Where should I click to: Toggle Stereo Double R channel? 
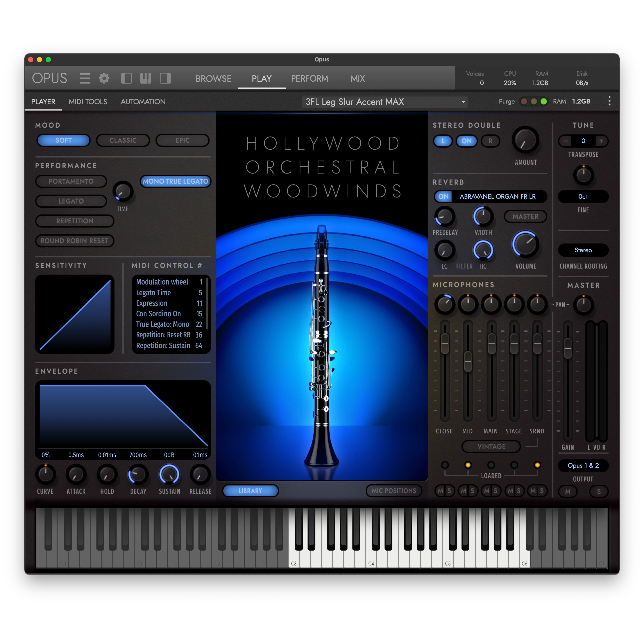[x=490, y=141]
